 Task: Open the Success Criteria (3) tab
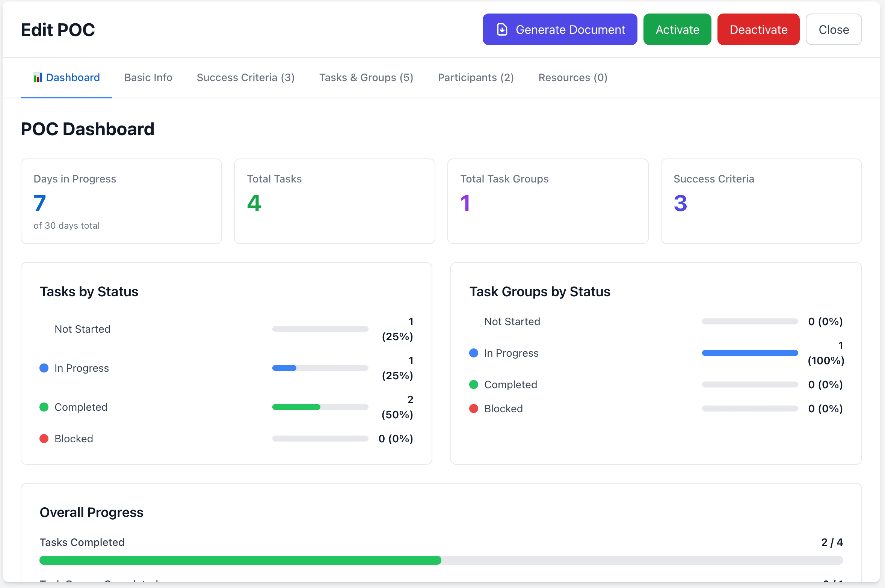click(x=245, y=77)
